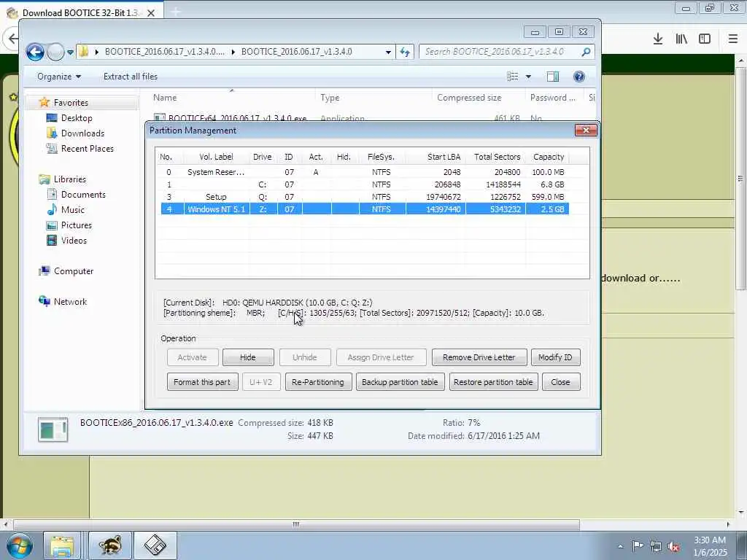Screen dimensions: 747x560
Task: Select Libraries in navigation pane
Action: [x=69, y=179]
